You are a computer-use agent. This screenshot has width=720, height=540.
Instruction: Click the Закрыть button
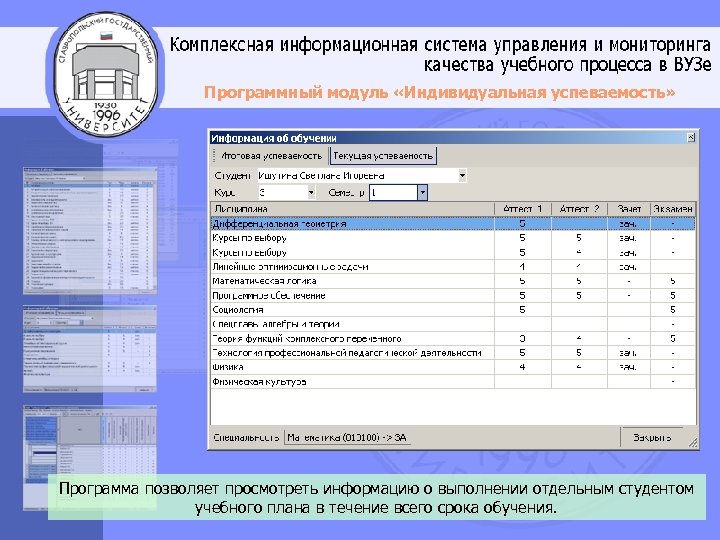(652, 437)
